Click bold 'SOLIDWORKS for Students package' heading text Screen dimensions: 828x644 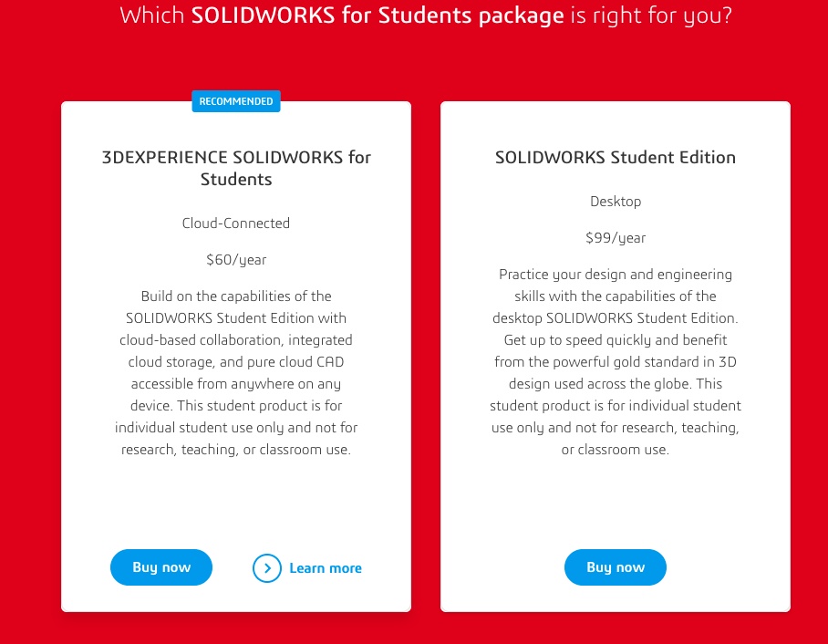click(378, 16)
